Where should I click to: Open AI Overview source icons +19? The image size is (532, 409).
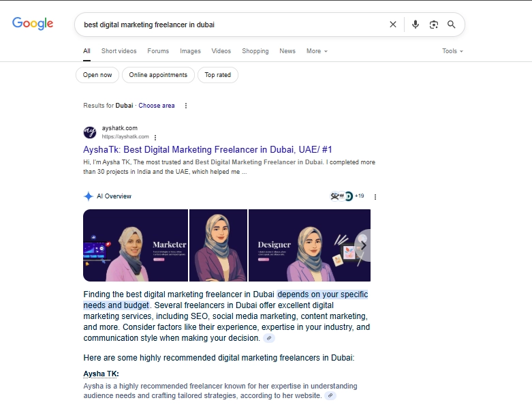pos(347,196)
